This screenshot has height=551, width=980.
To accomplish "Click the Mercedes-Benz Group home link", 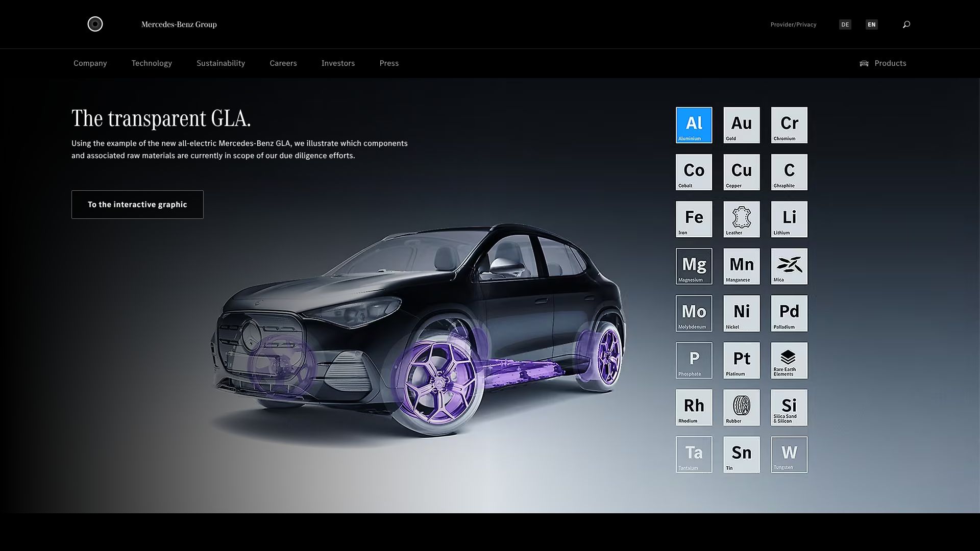I will 179,24.
